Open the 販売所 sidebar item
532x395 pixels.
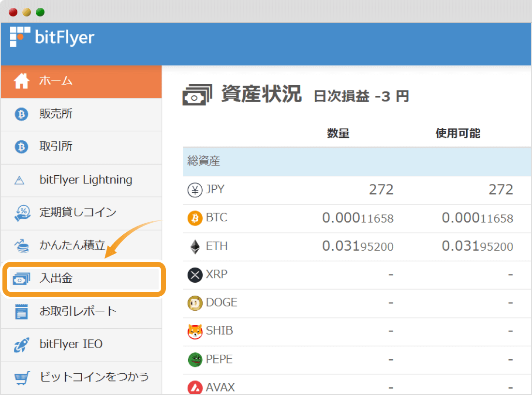click(x=81, y=114)
